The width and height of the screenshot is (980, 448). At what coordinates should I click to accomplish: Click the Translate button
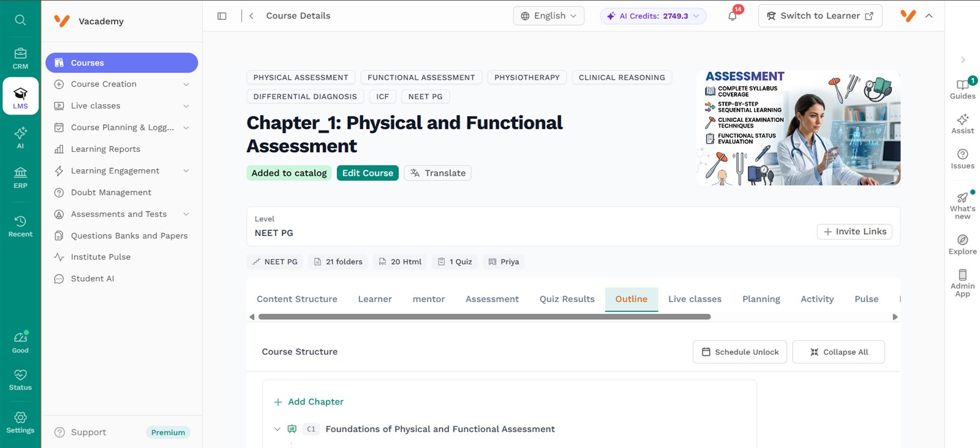pos(438,173)
